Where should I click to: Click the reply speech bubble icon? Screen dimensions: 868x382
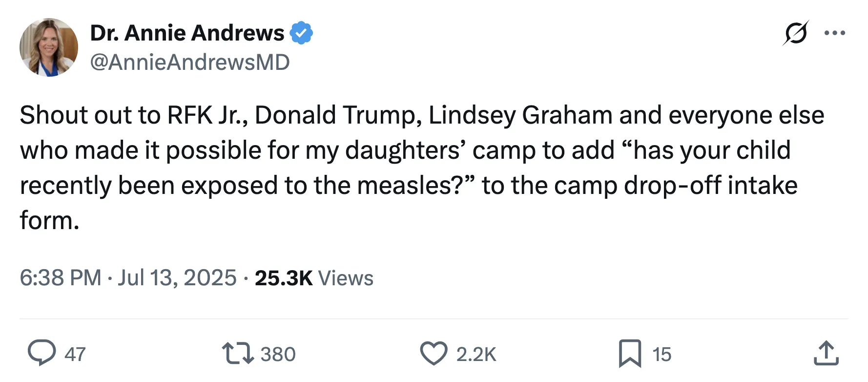point(41,353)
